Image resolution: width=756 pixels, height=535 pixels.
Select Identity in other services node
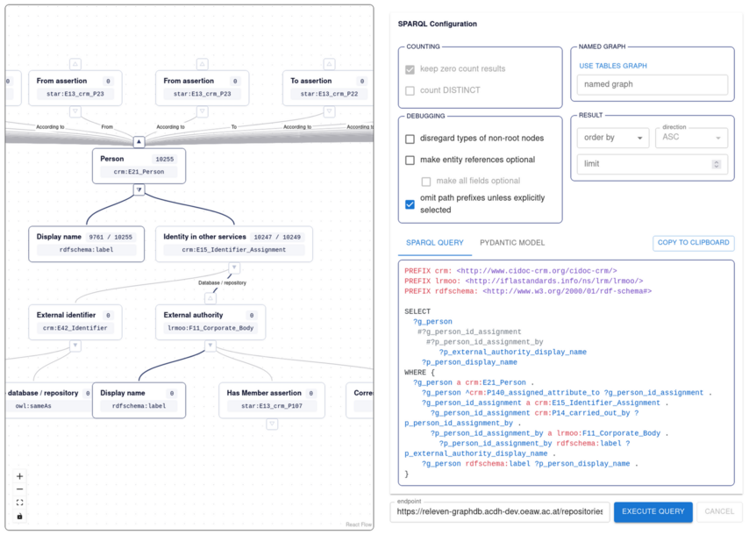coord(234,244)
